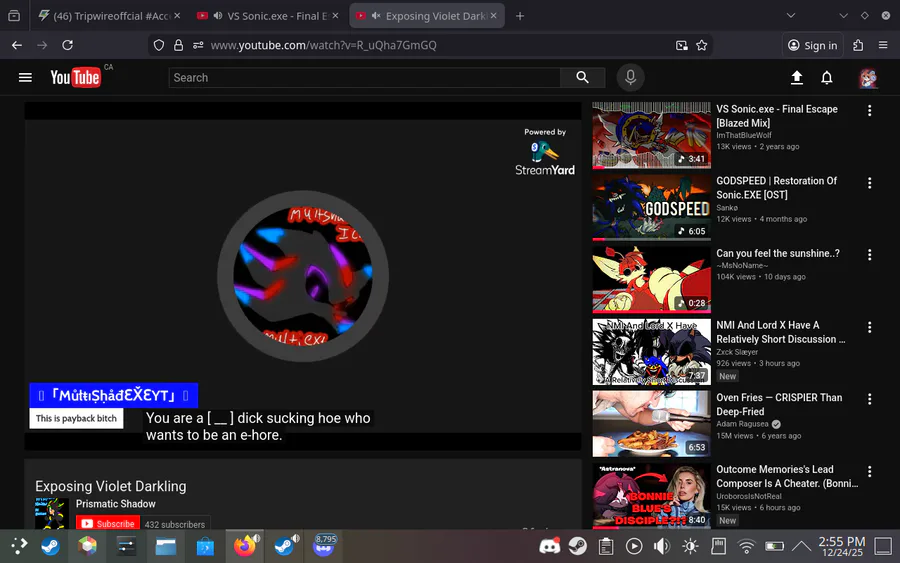Open the Discover store taskbar icon

click(x=205, y=546)
